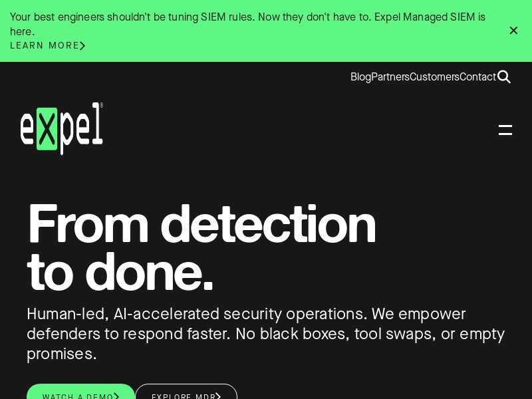
Task: Click the arrow on Explore MDR
Action: [x=218, y=396]
